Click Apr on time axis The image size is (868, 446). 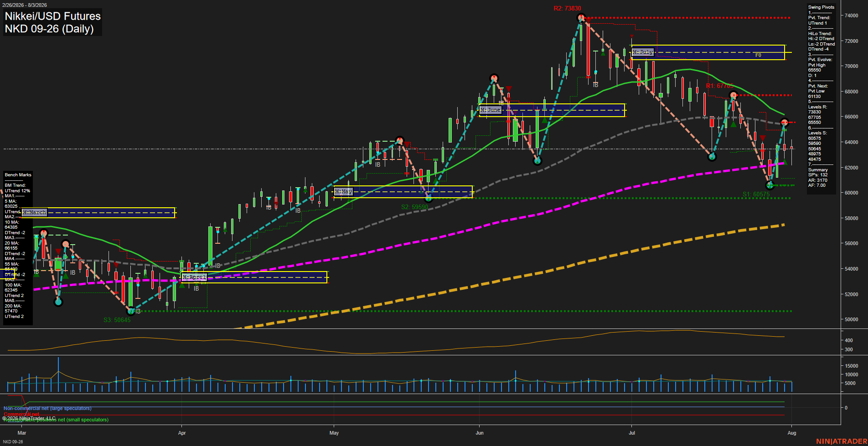(x=182, y=433)
